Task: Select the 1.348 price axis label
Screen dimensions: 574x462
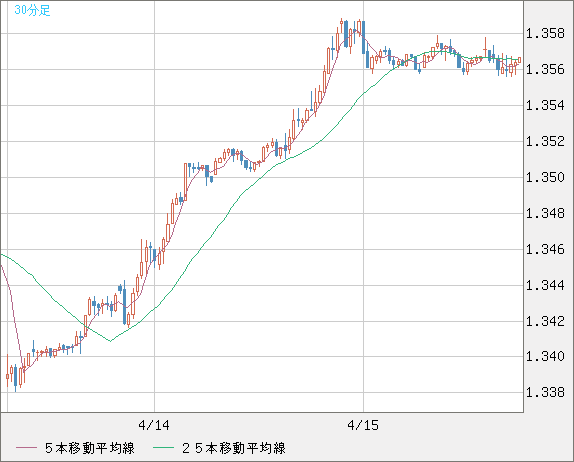Action: [x=545, y=213]
